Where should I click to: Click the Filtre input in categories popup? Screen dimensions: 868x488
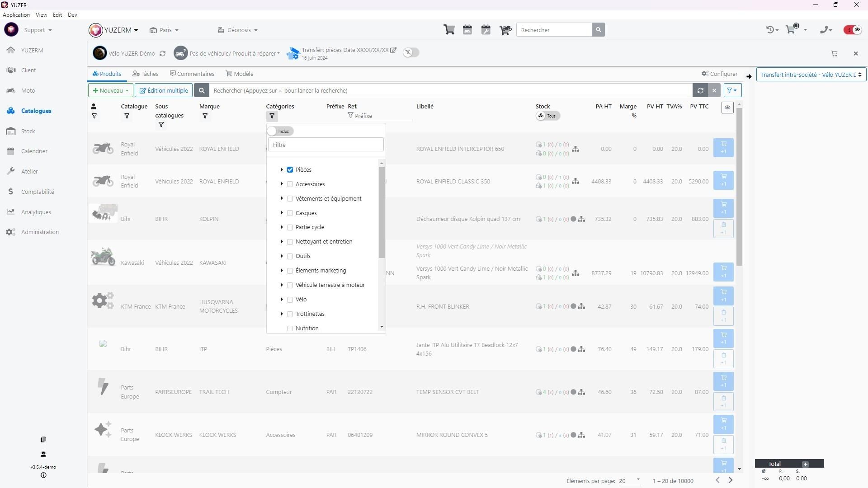[325, 145]
